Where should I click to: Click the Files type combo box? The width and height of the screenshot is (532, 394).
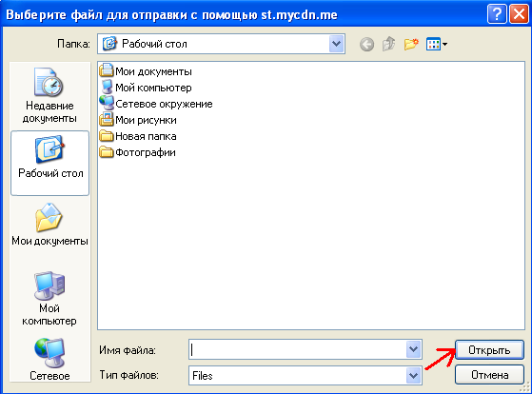point(305,375)
